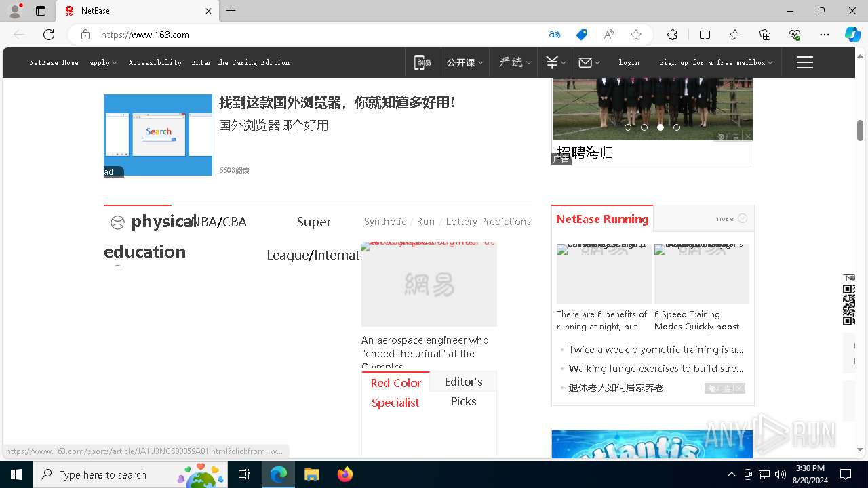Refresh the page
Image resolution: width=868 pixels, height=488 pixels.
tap(49, 35)
